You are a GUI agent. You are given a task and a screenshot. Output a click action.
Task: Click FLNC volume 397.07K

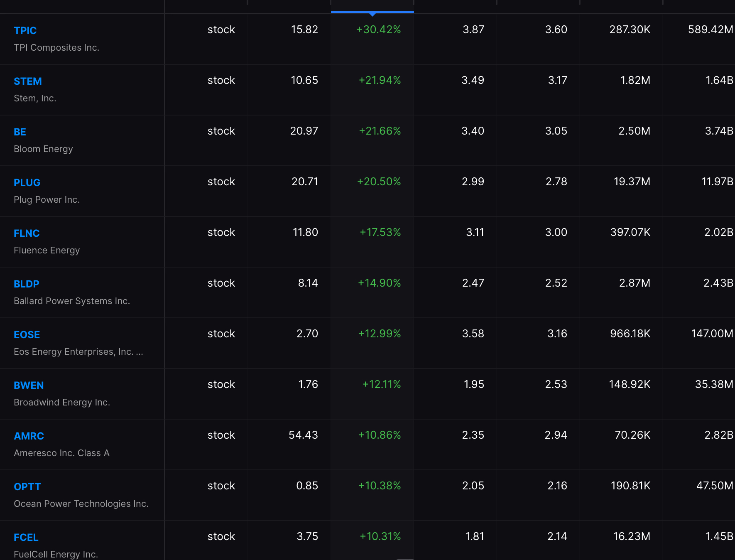pyautogui.click(x=630, y=232)
